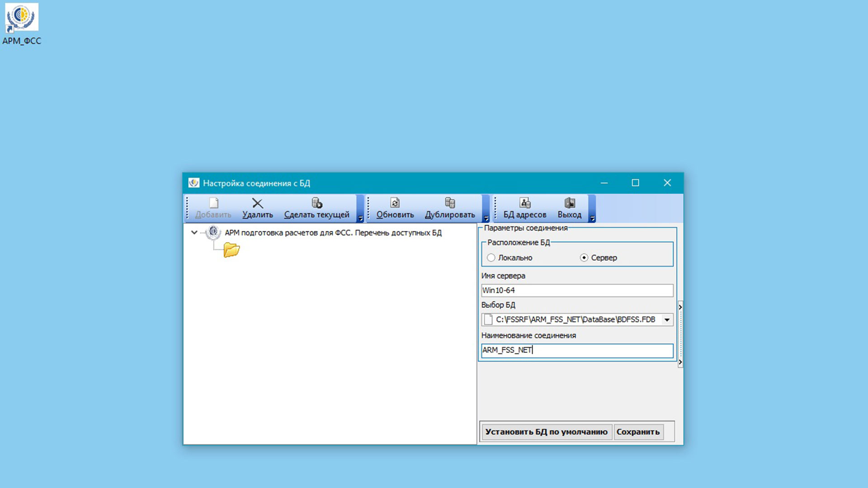This screenshot has height=488, width=868.
Task: Open toolbar overflow arrow after Выход
Action: (592, 218)
